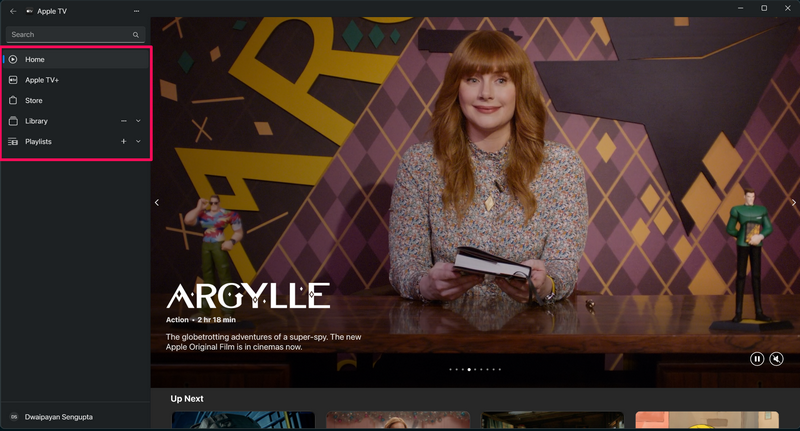Add a new playlist with the plus icon
This screenshot has height=431, width=800.
[123, 141]
